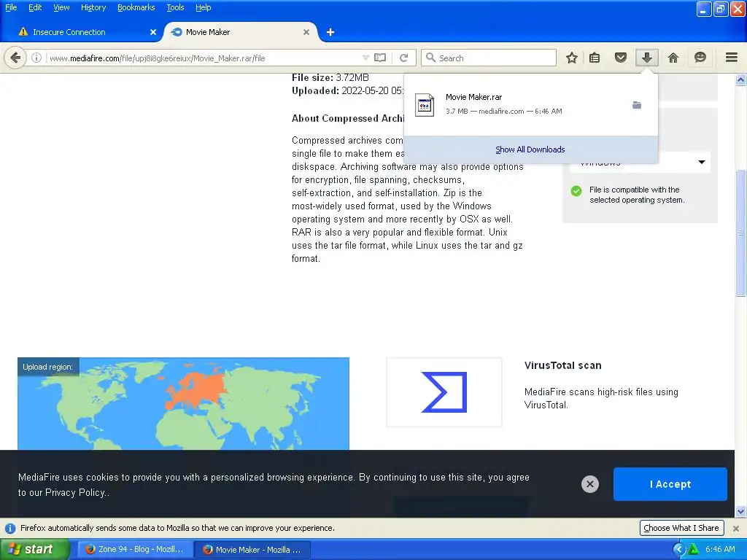The image size is (747, 560).
Task: Click the back navigation arrow
Action: click(x=15, y=58)
